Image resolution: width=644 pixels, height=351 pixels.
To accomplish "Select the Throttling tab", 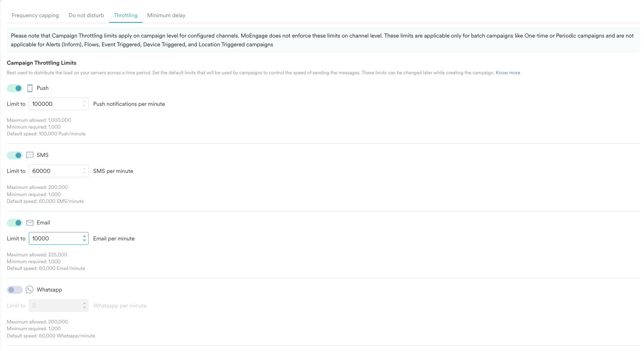I will click(125, 16).
